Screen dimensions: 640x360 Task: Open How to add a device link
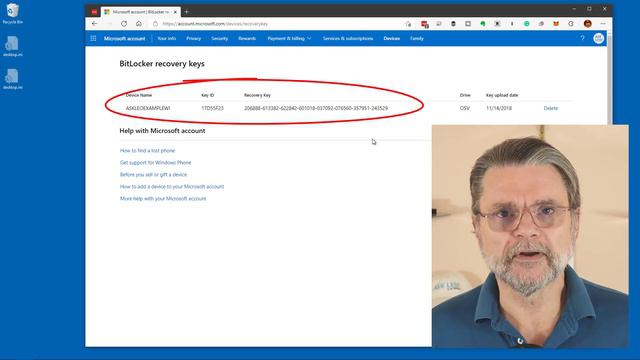click(172, 187)
